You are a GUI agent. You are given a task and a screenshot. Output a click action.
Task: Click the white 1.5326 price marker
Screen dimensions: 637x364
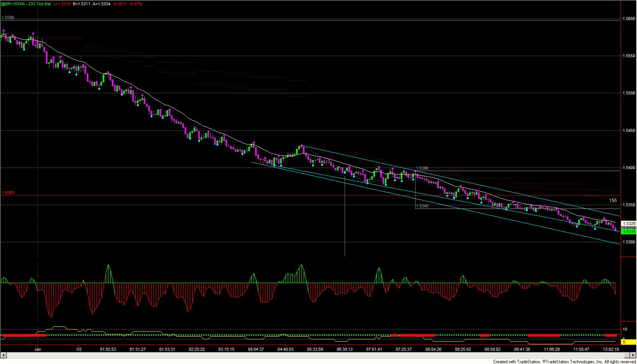(629, 224)
